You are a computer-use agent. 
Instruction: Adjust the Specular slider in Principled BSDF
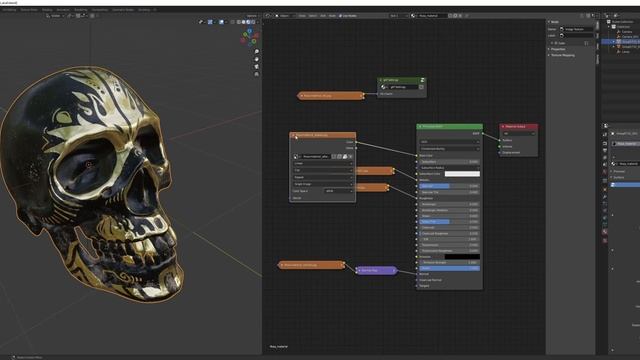point(449,186)
